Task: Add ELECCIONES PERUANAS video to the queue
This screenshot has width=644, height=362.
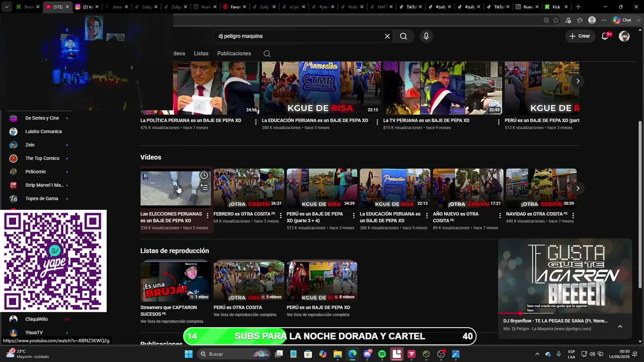Action: point(204,188)
